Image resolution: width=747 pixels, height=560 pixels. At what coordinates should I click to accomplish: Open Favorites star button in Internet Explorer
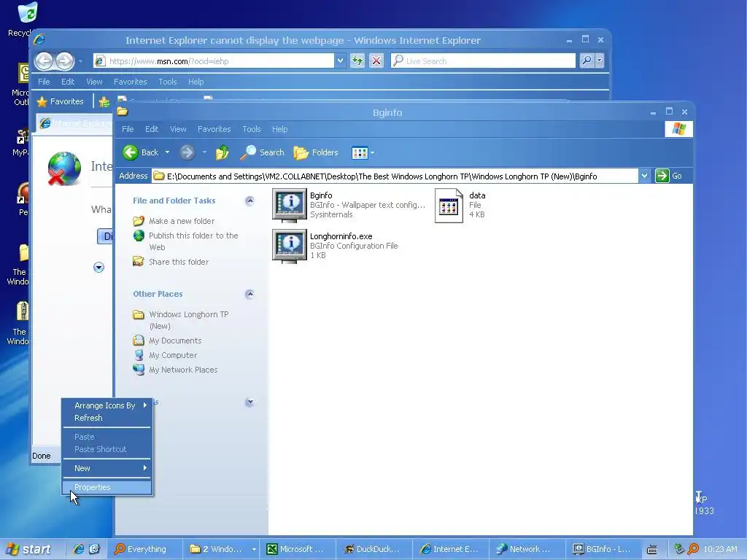(61, 101)
